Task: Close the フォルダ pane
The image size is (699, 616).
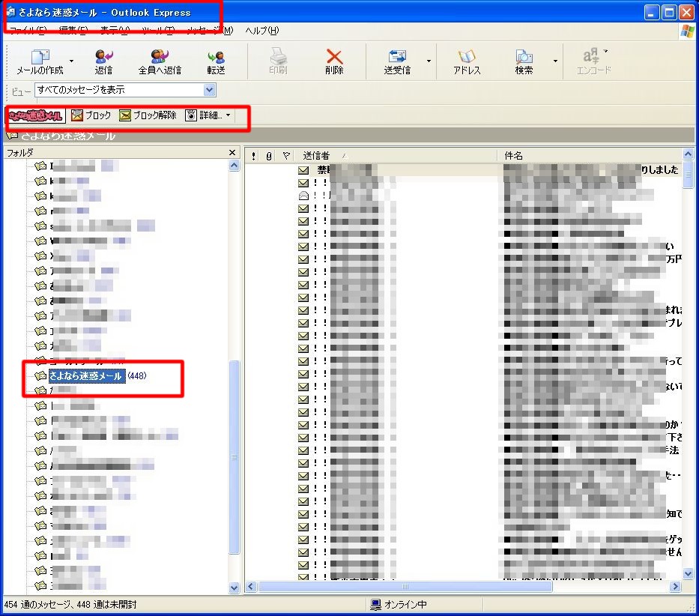Action: pos(232,153)
